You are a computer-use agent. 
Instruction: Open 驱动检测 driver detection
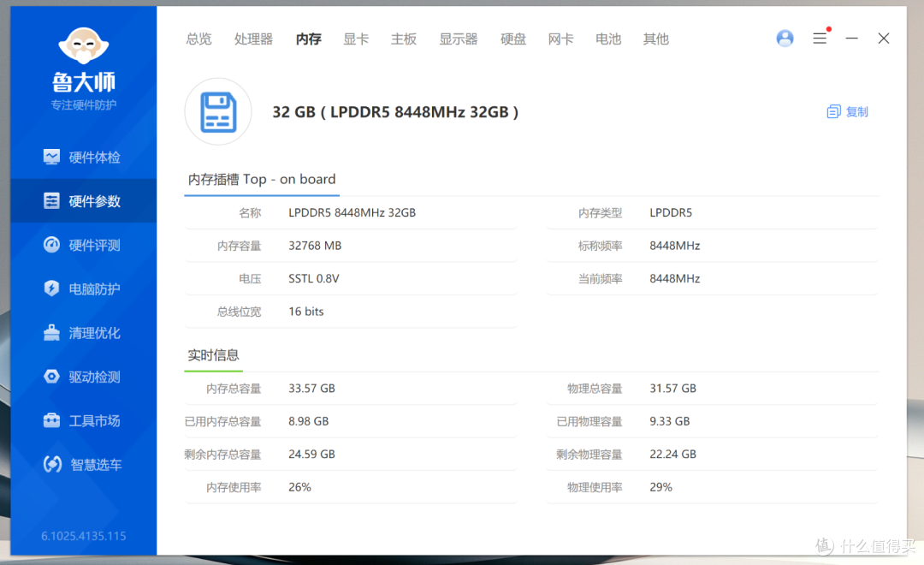[x=83, y=377]
